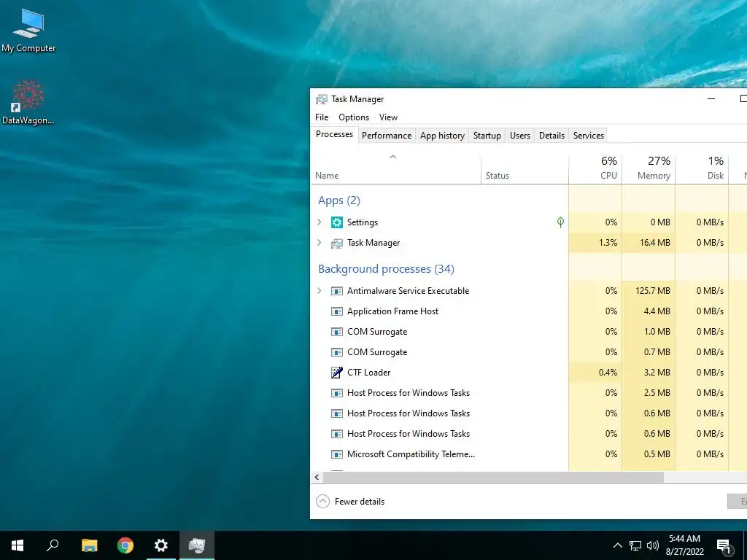
Task: Sort by the Status column header
Action: pos(525,169)
